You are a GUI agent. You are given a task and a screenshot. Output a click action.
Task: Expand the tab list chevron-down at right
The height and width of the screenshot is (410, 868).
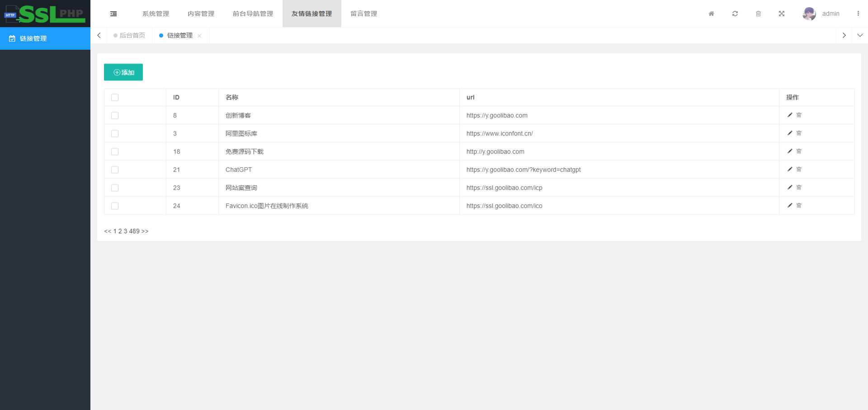[x=860, y=35]
